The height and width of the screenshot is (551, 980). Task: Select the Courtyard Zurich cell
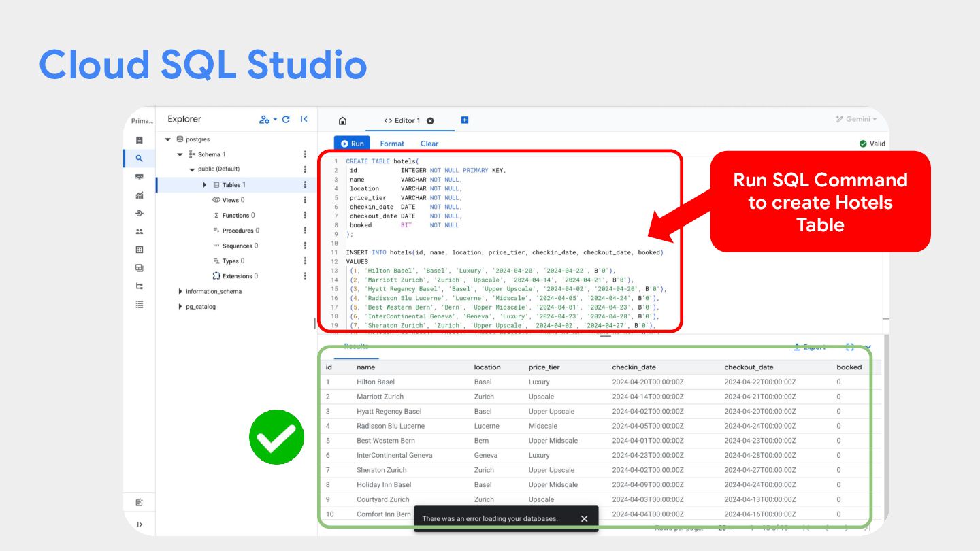click(x=383, y=500)
